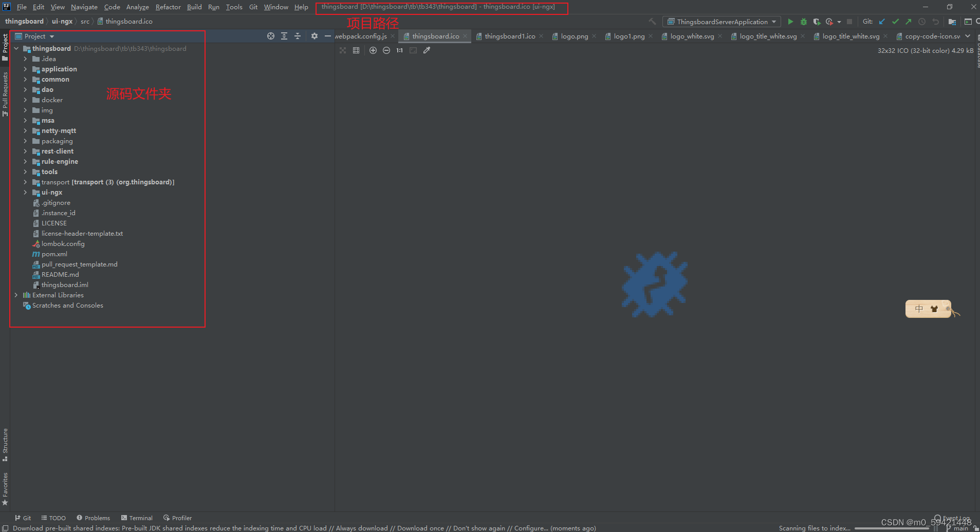Set image view to 1:1 actual size
Viewport: 980px width, 532px height.
pos(399,50)
